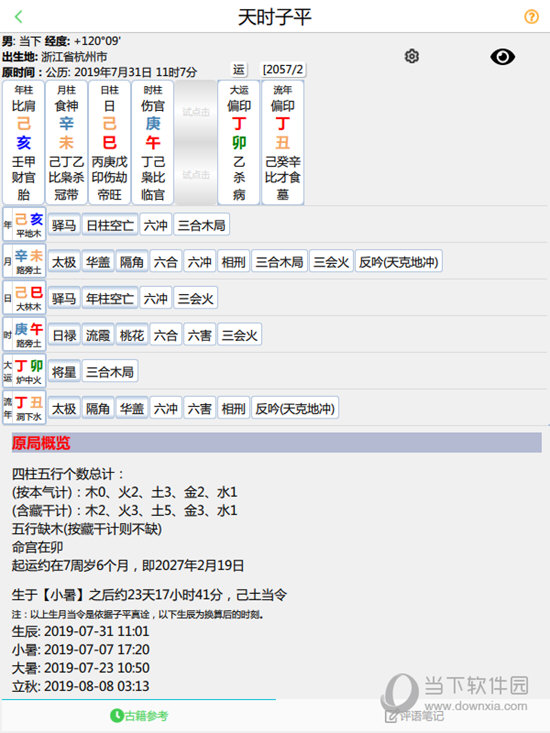Click 六害 tag in 流年 row
This screenshot has width=550, height=733.
[200, 408]
